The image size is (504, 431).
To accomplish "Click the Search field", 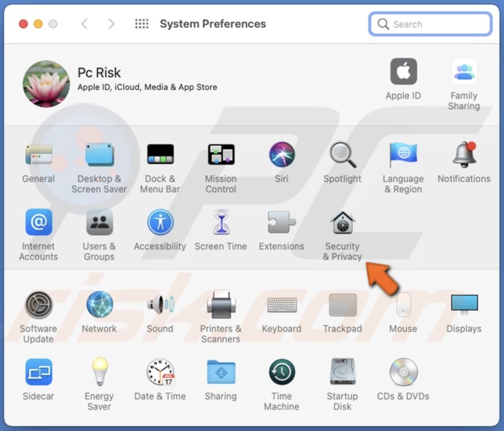I will click(x=431, y=24).
